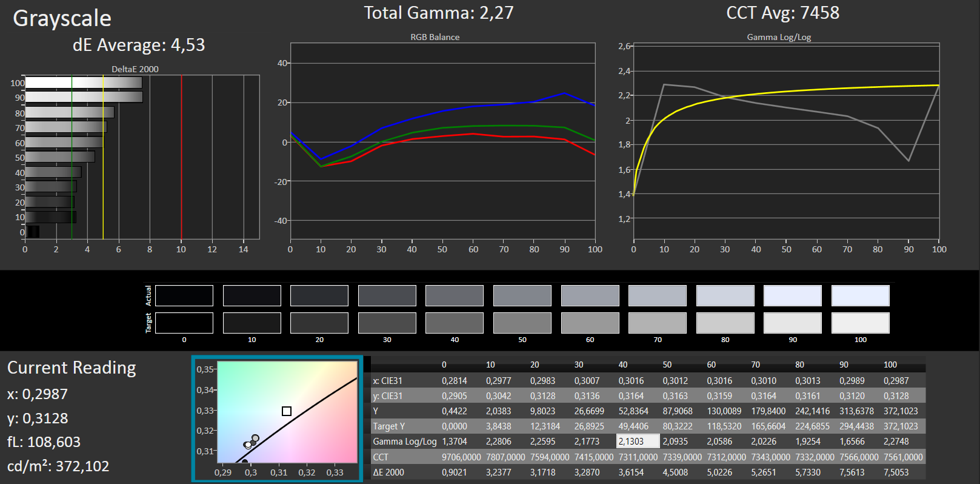980x484 pixels.
Task: Select the cd/m²: 372,102 reading
Action: point(58,466)
